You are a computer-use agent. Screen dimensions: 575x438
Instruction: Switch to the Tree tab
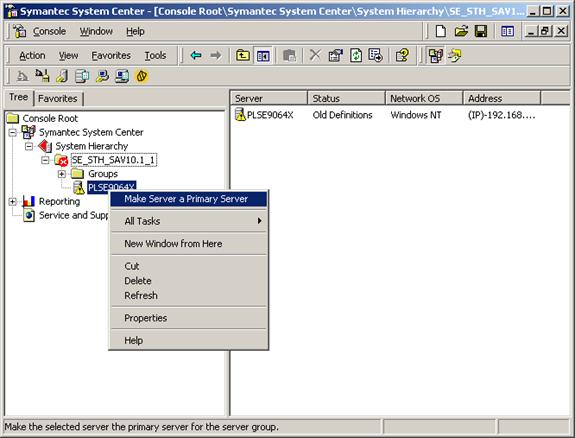tap(18, 98)
